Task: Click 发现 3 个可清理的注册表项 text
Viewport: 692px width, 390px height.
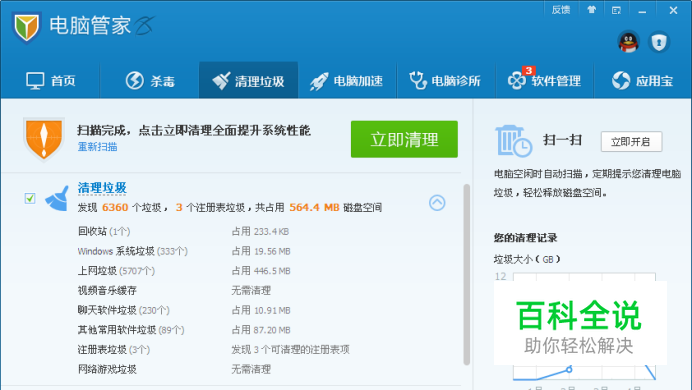Action: click(x=290, y=349)
